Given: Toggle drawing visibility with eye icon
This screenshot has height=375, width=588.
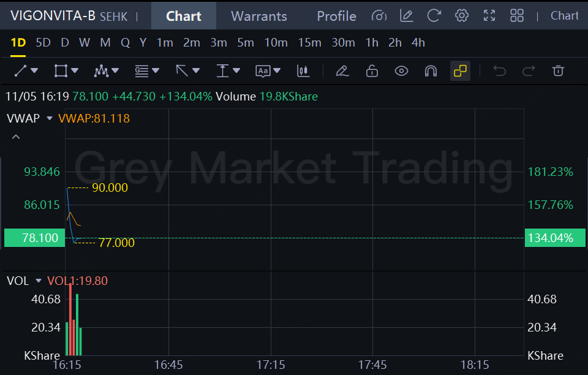Looking at the screenshot, I should (401, 71).
